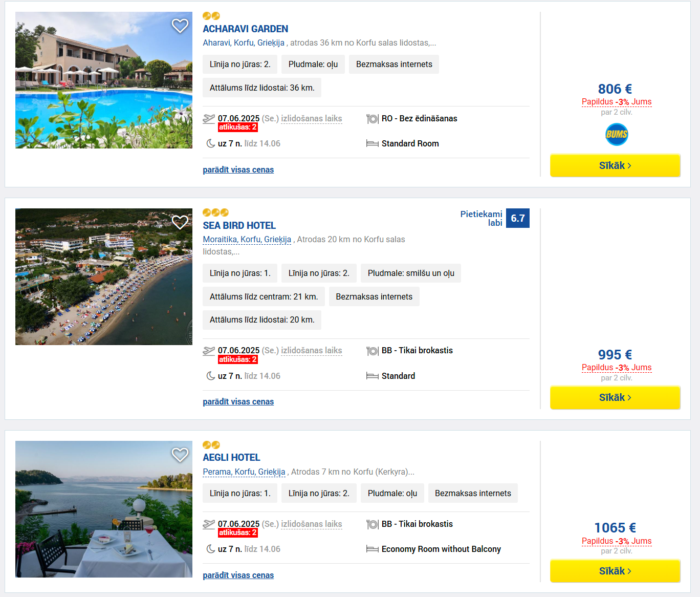This screenshot has width=700, height=597.
Task: Show all prices for Aegli Hotel
Action: (238, 575)
